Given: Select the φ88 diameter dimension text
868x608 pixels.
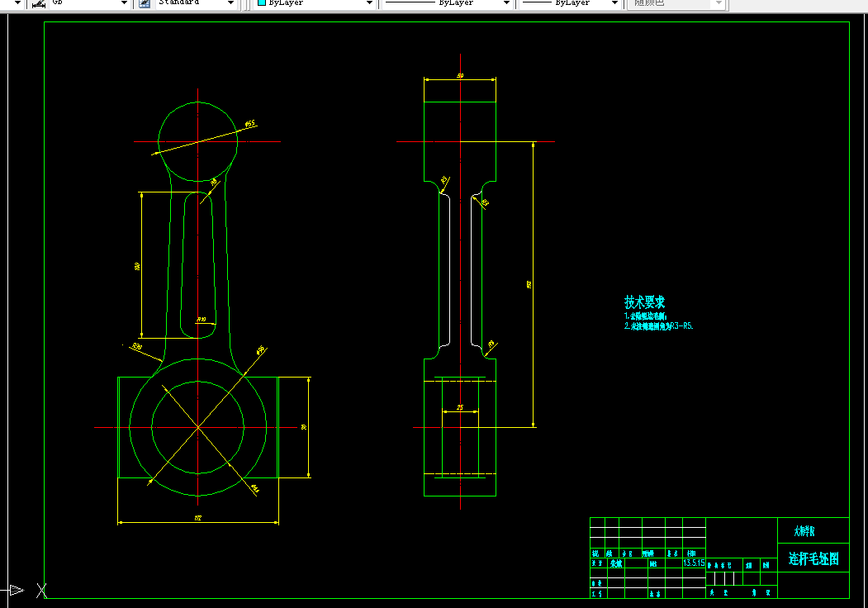Looking at the screenshot, I should click(x=260, y=350).
